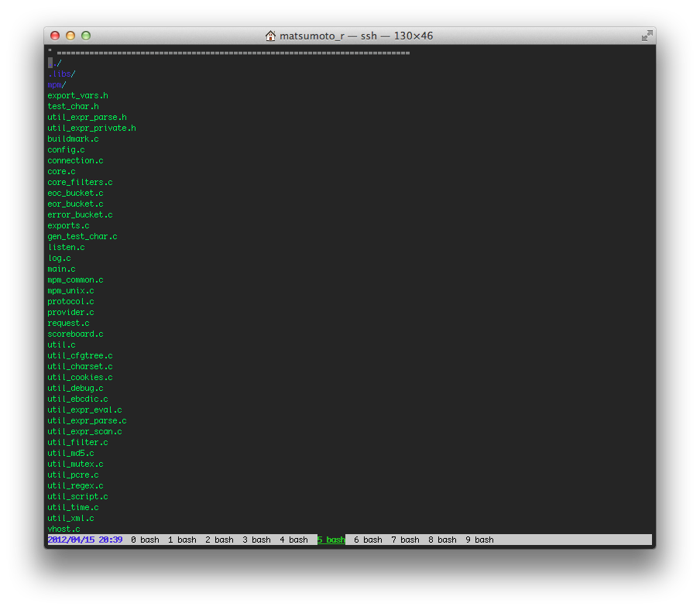Click the date and time in status bar

click(85, 540)
